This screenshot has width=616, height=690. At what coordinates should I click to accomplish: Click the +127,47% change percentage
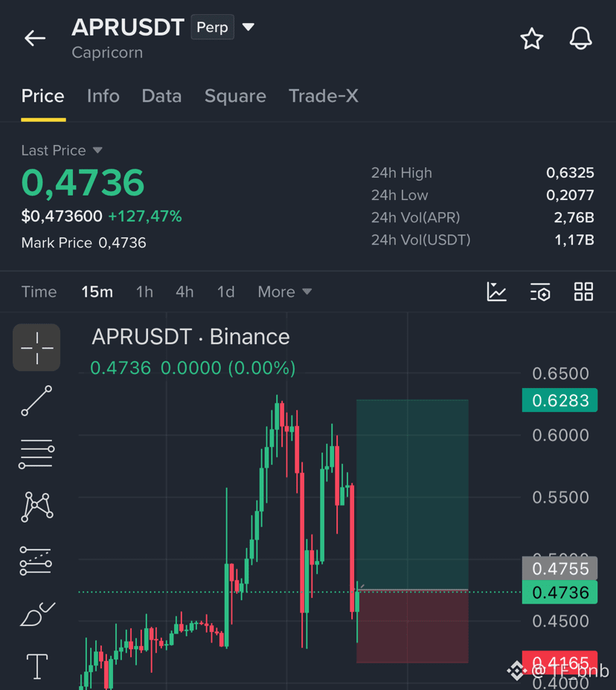click(145, 216)
